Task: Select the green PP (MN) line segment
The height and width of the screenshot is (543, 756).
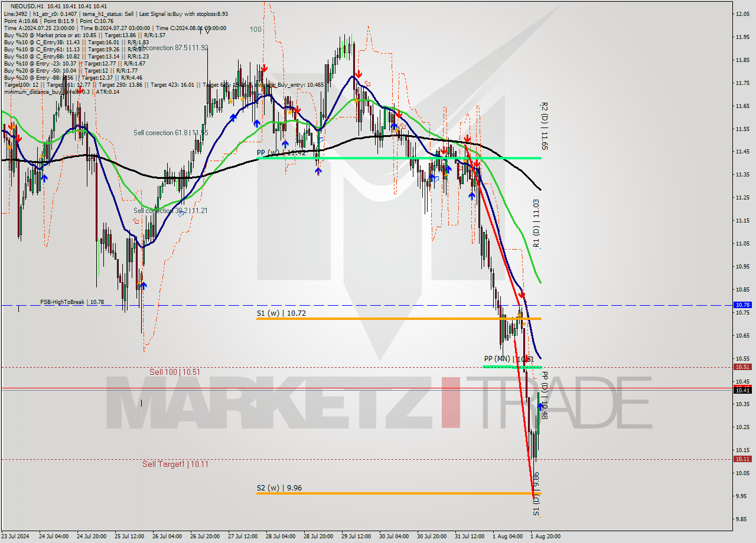Action: (512, 367)
